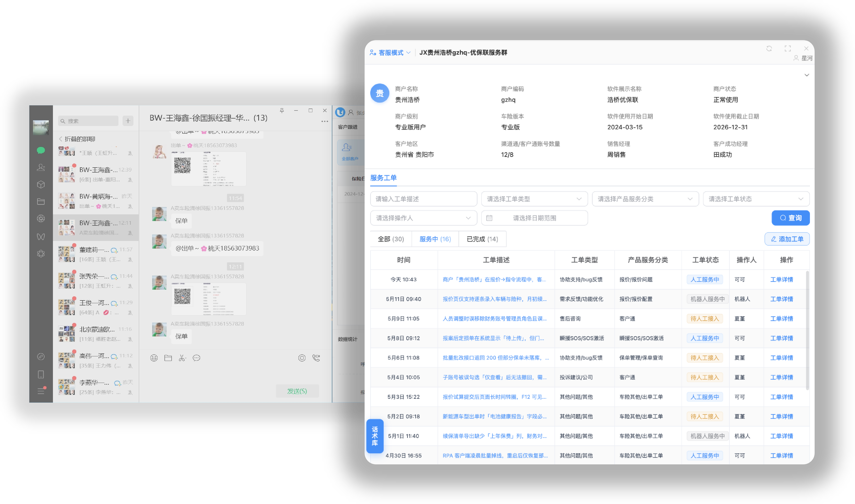Click the 工单状态 column header
855x504 pixels.
(x=706, y=260)
